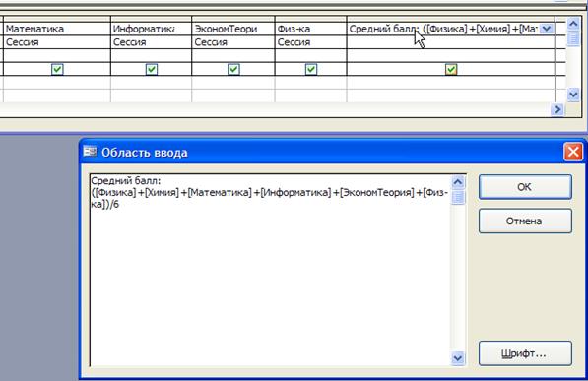
Task: Open the dropdown in the Средний балл field cell
Action: pos(547,29)
